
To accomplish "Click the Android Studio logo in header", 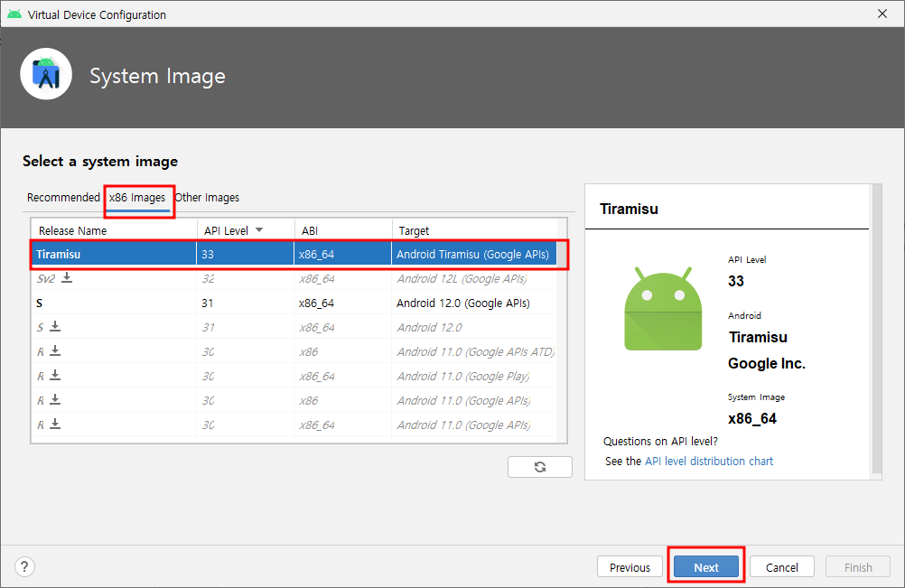I will 46,74.
